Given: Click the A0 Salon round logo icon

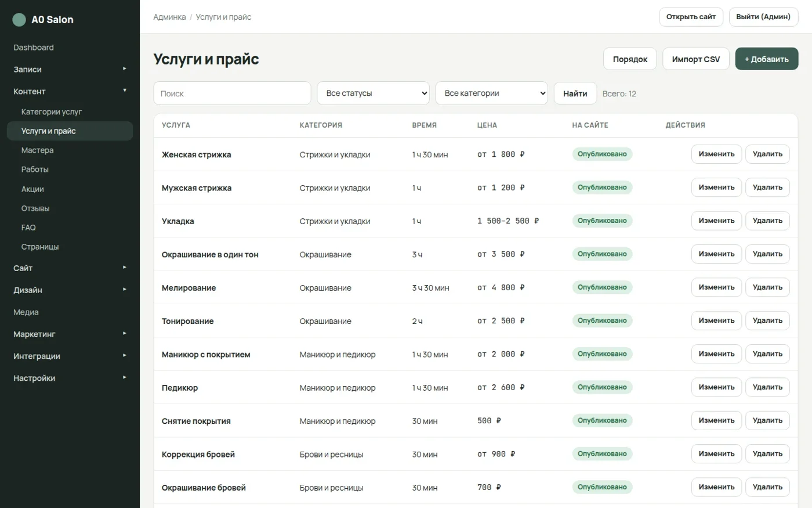Looking at the screenshot, I should click(x=19, y=20).
